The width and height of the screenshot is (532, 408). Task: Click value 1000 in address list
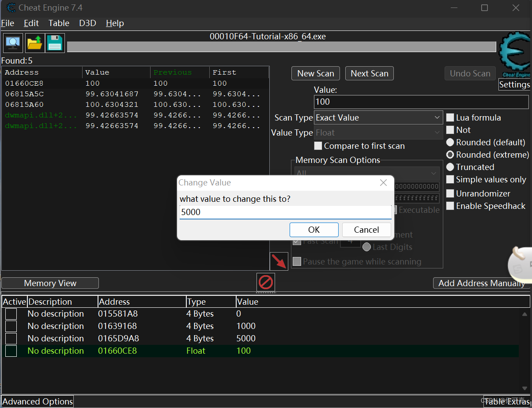tap(246, 326)
